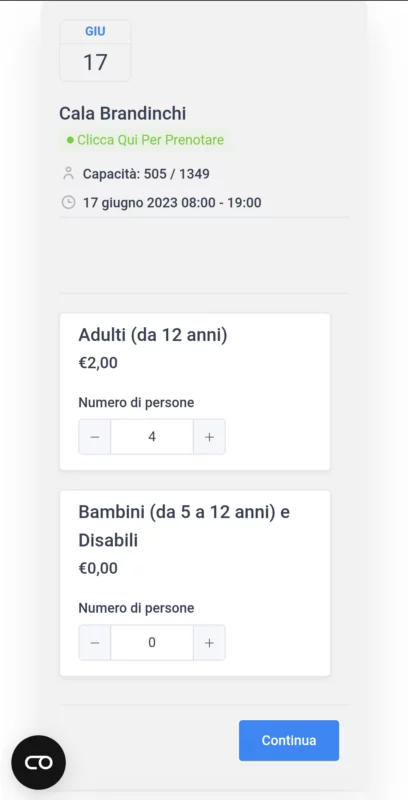This screenshot has height=800, width=408.
Task: Click the Adulti (da 12 anni) heading
Action: (x=153, y=336)
